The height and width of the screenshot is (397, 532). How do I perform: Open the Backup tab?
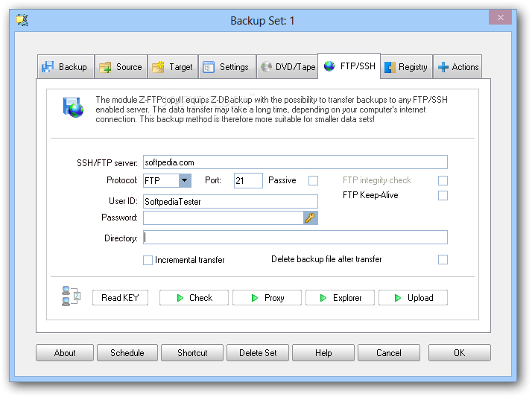(66, 67)
